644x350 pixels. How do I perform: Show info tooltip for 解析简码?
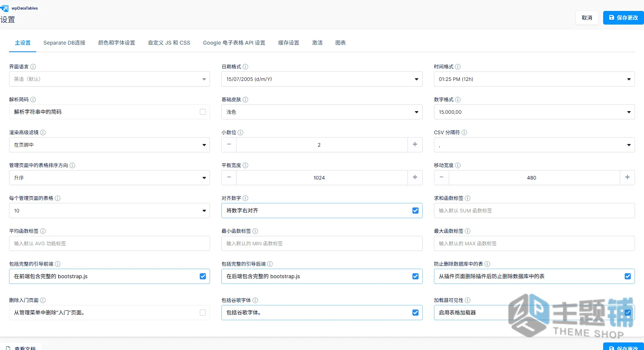click(x=33, y=99)
